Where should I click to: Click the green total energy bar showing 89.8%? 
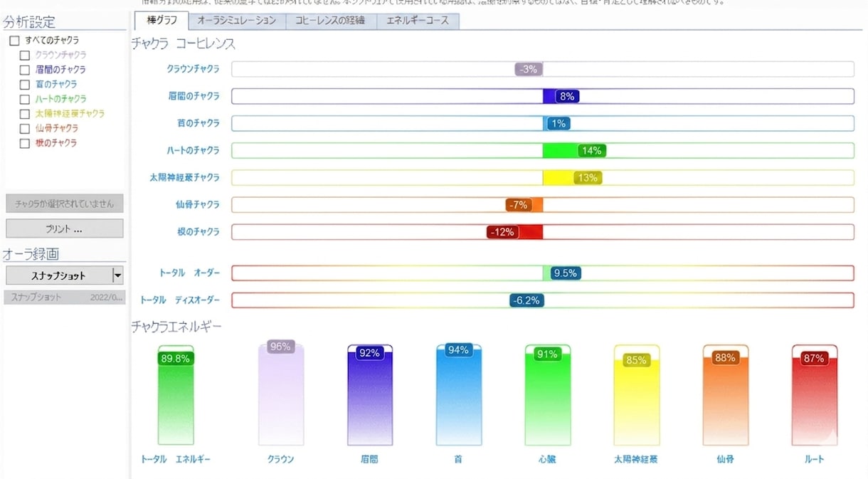pos(176,395)
